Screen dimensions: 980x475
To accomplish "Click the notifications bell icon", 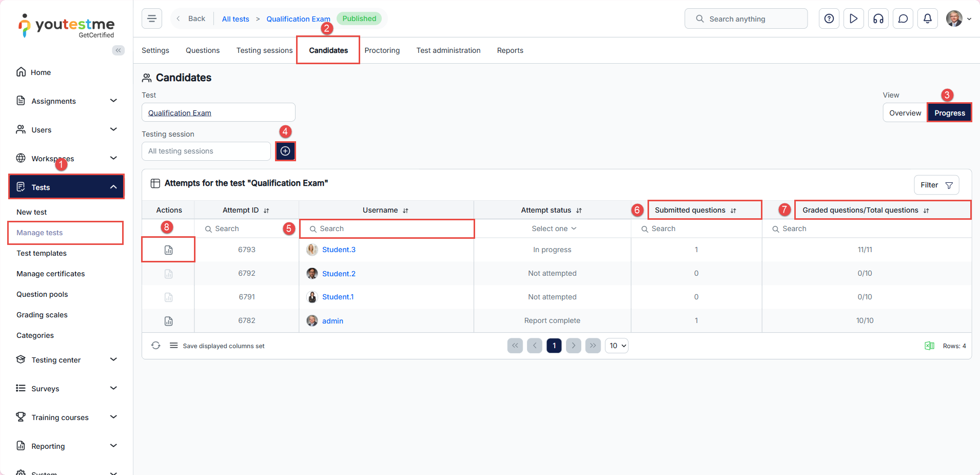I will coord(927,18).
